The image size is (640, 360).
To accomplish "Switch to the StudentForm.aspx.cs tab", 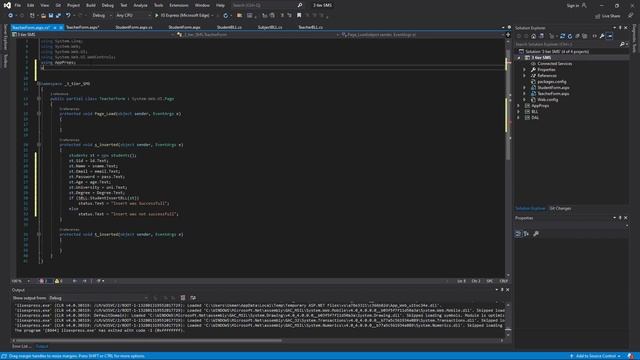I will click(x=134, y=27).
